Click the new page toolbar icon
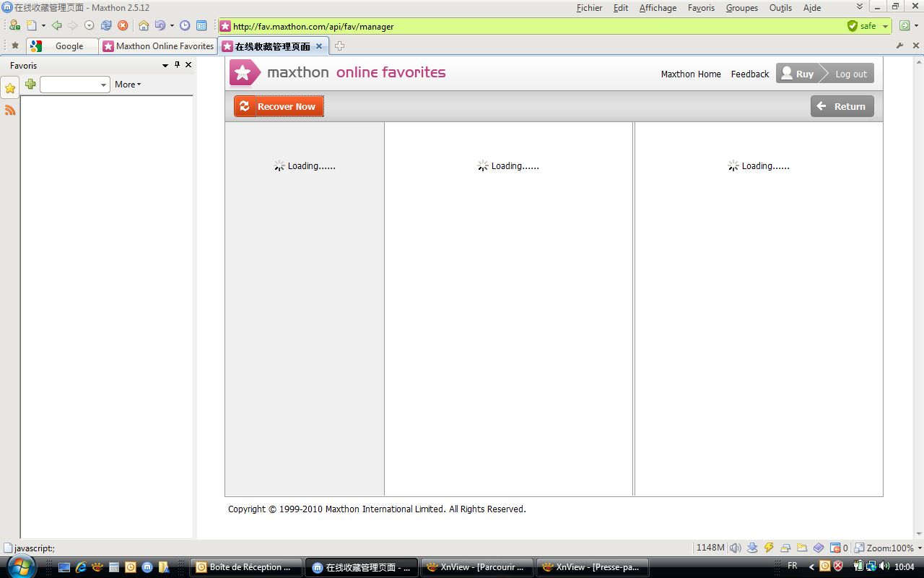 tap(32, 25)
